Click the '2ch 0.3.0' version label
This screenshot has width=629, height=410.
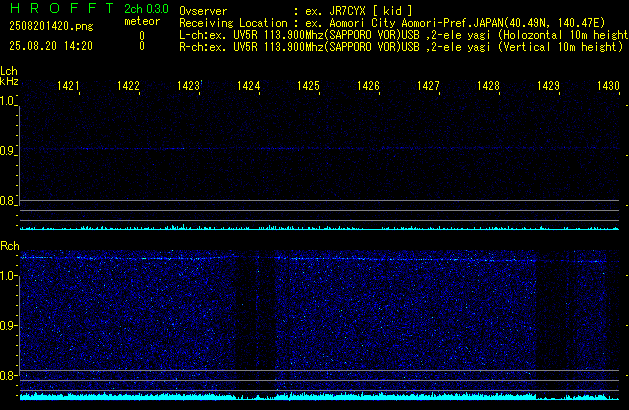coord(146,9)
